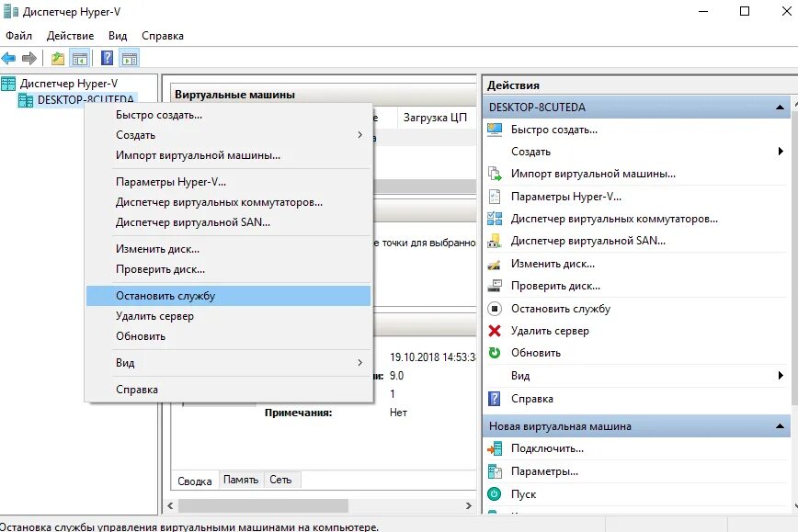Open the Действие menu

pos(70,36)
